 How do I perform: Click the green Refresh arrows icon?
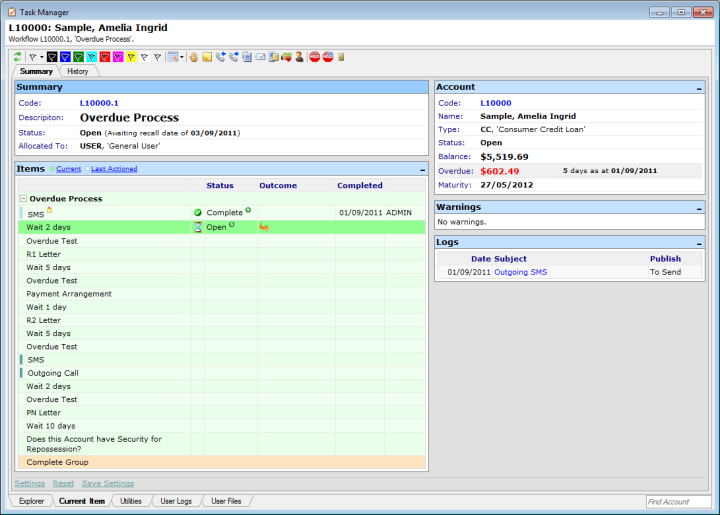[17, 57]
